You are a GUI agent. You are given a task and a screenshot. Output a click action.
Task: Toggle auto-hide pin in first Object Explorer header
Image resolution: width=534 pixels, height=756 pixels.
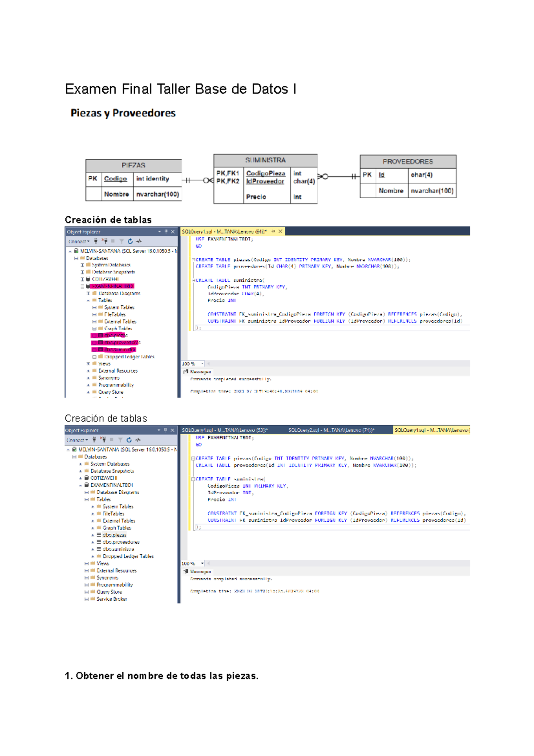click(166, 232)
